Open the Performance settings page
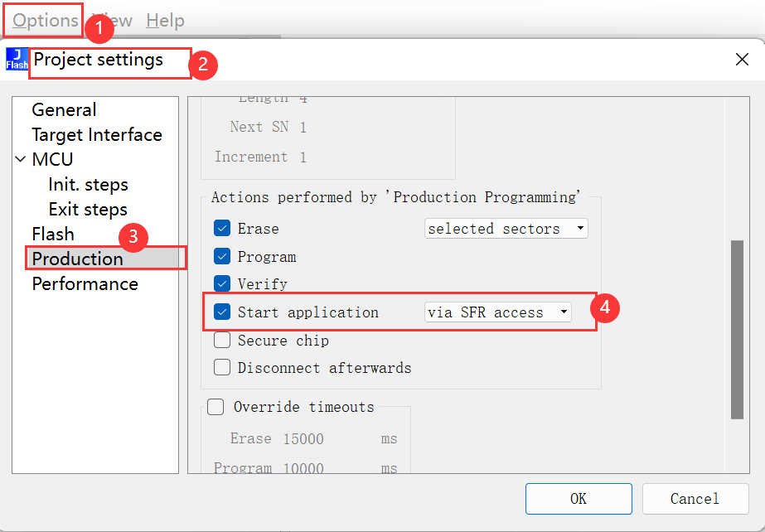This screenshot has height=532, width=765. coord(85,284)
